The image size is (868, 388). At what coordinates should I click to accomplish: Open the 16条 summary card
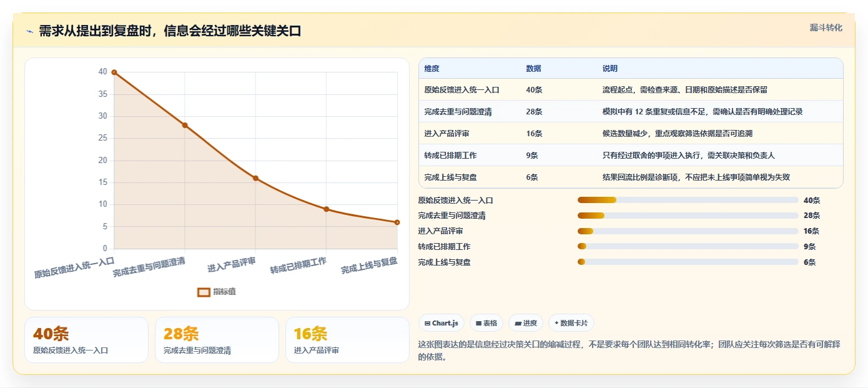pos(347,340)
